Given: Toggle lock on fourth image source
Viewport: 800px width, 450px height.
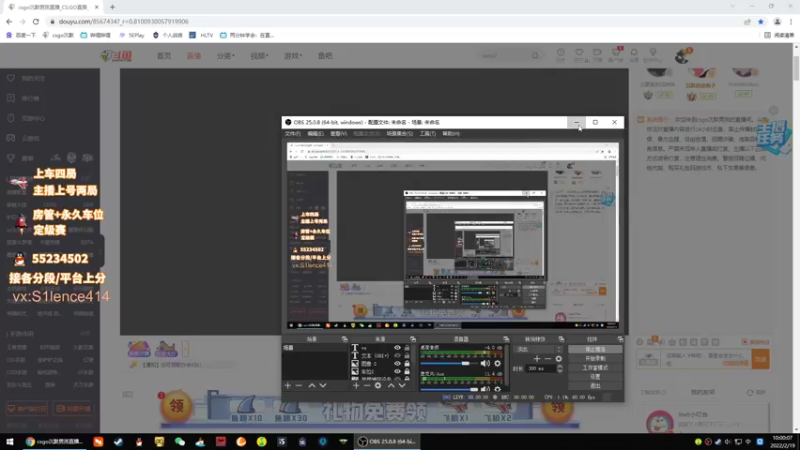Looking at the screenshot, I should [407, 372].
